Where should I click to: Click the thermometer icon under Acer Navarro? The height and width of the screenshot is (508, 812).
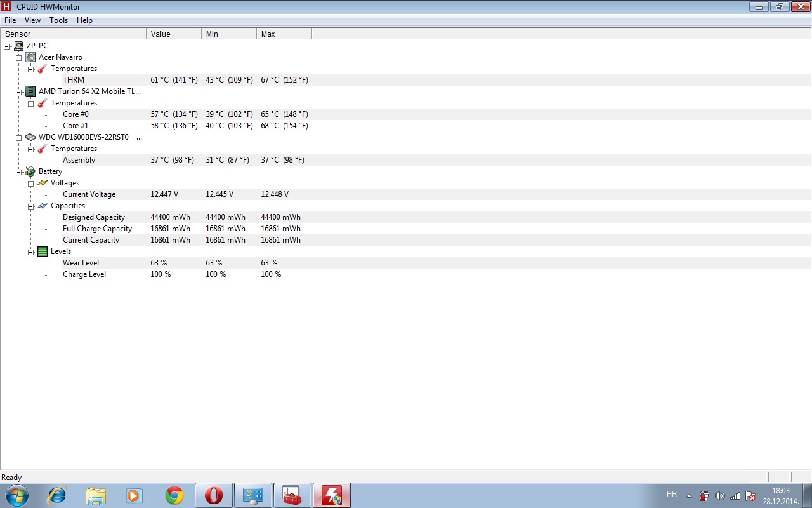click(43, 69)
